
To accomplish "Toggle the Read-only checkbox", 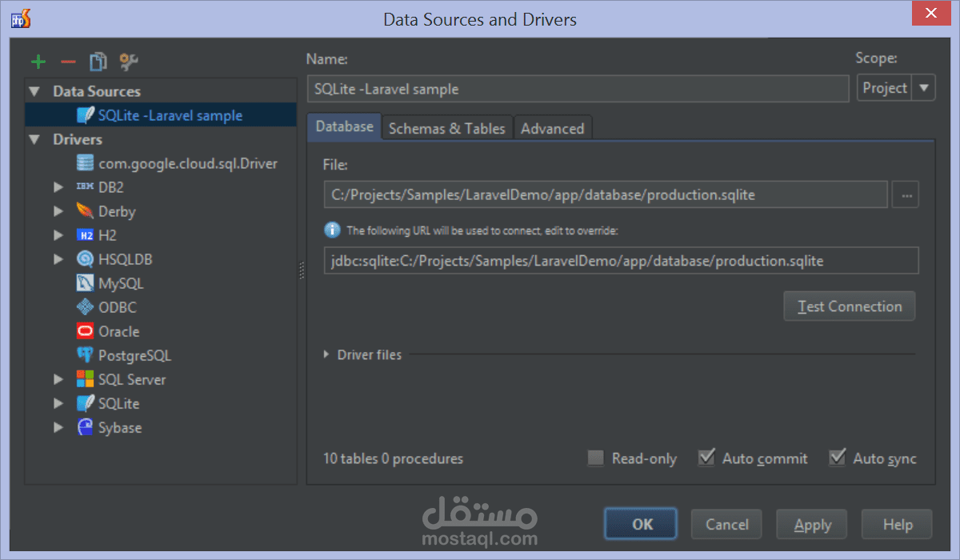I will (x=595, y=458).
